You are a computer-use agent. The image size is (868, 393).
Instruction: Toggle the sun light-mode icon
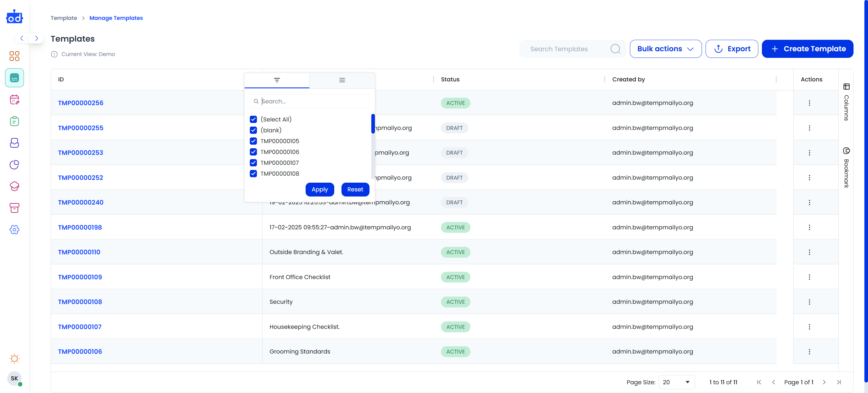tap(14, 358)
